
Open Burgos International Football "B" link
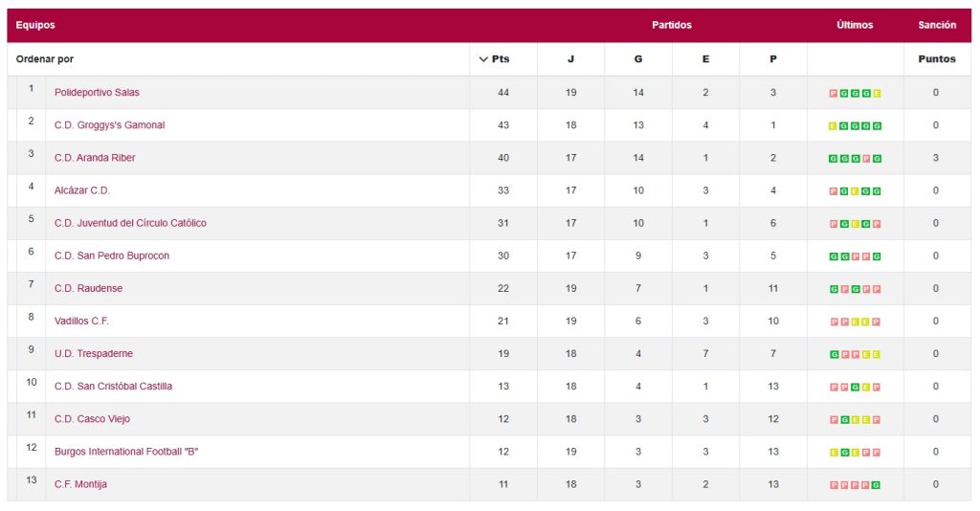pos(126,452)
